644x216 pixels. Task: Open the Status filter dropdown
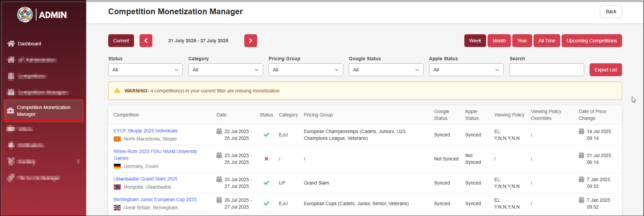145,70
